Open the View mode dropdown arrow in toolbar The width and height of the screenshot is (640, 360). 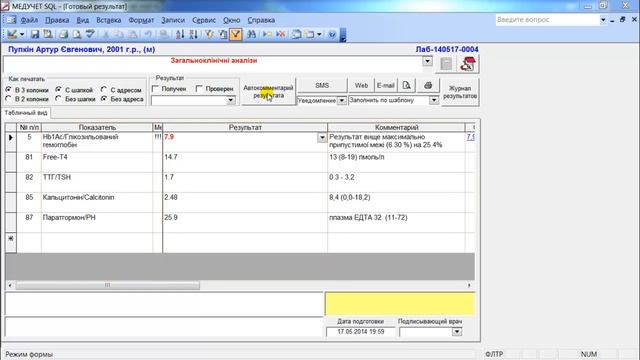[22, 35]
